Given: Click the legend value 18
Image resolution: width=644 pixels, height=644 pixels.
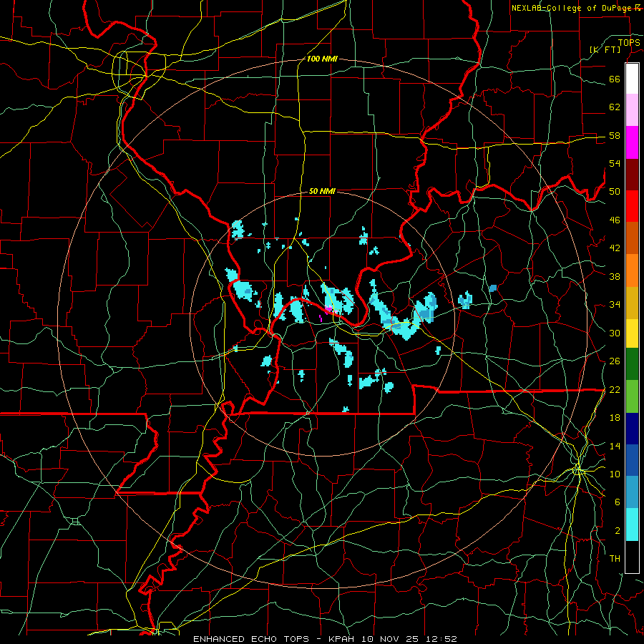Looking at the screenshot, I should pos(615,418).
